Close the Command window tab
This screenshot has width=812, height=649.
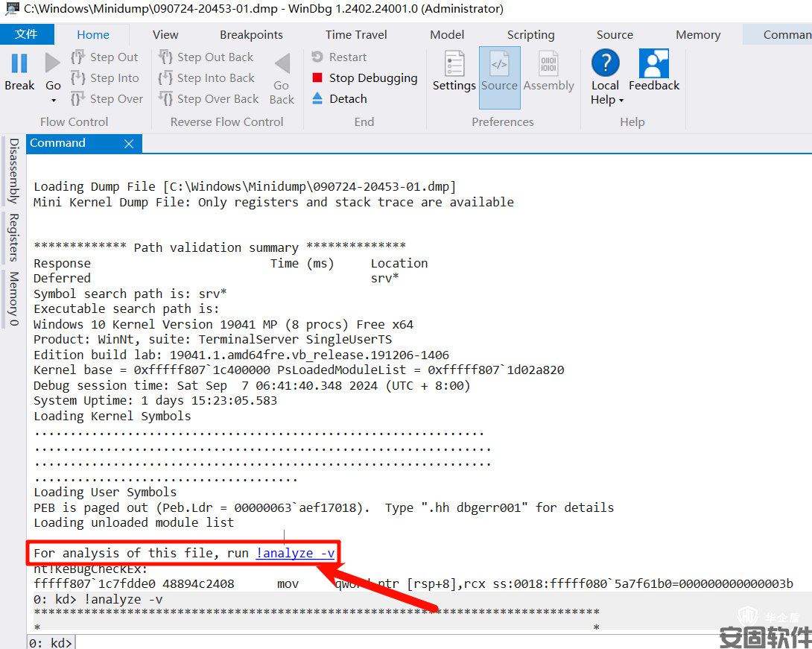(129, 144)
